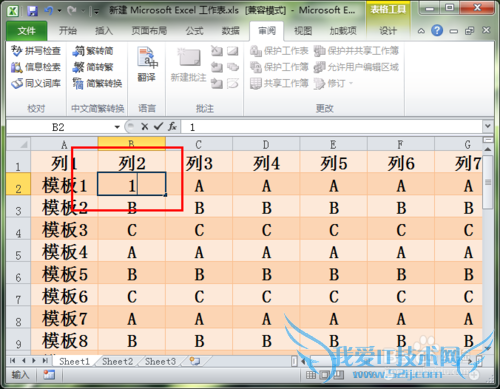
Task: Click the select-all corner of the grid
Action: (x=19, y=144)
